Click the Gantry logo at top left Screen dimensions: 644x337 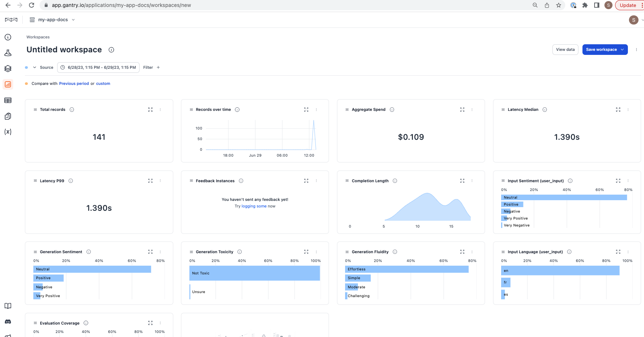pyautogui.click(x=11, y=20)
